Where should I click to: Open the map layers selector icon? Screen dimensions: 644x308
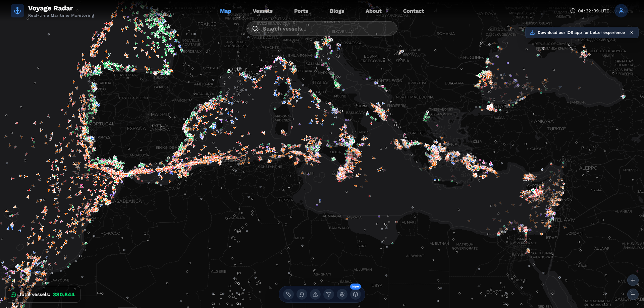coord(356,294)
